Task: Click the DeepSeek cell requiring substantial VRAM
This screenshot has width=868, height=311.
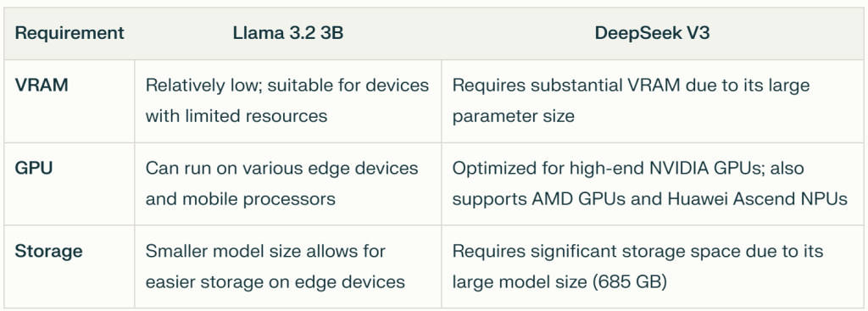Action: 653,101
